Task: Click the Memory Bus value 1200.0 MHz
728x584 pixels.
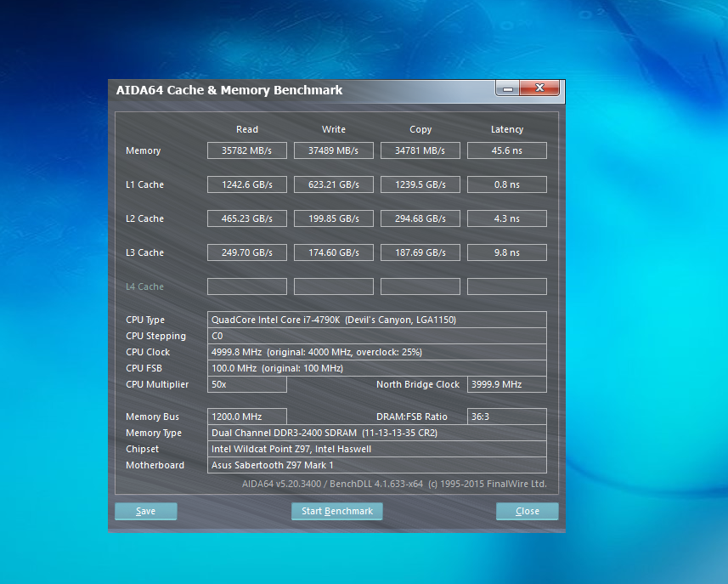Action: 247,417
